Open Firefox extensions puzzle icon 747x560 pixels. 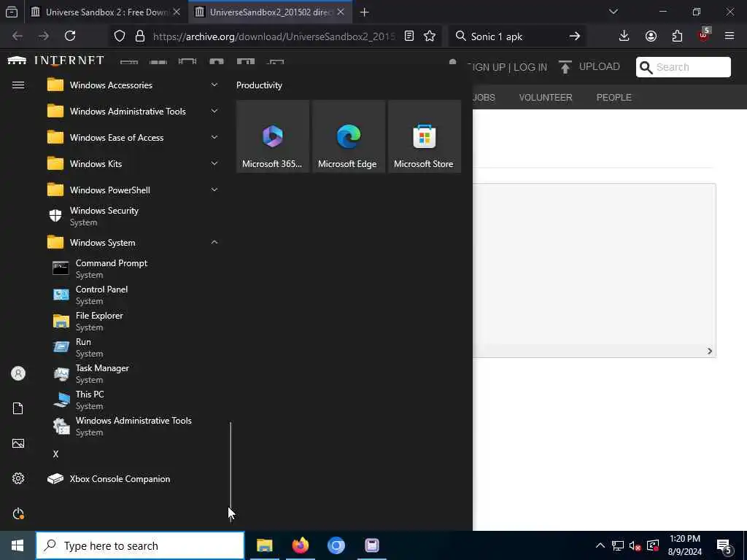point(677,36)
